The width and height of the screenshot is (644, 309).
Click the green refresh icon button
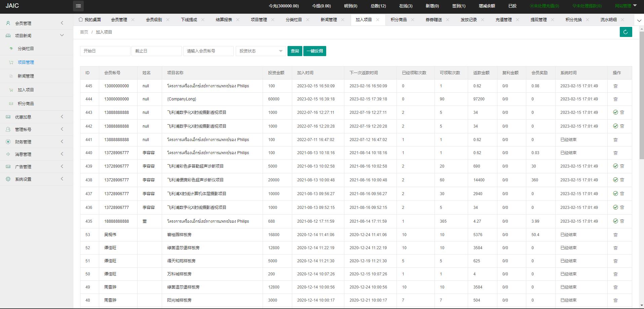(x=626, y=32)
